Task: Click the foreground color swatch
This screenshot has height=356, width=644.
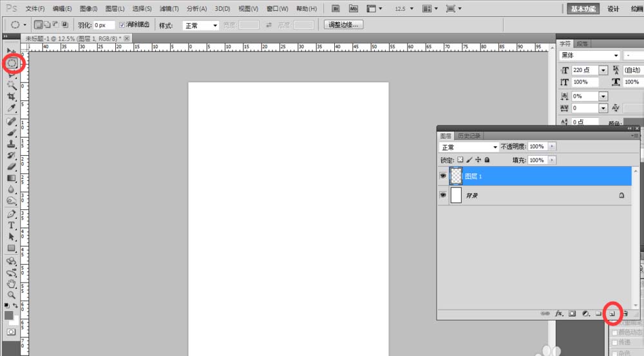Action: pyautogui.click(x=9, y=315)
